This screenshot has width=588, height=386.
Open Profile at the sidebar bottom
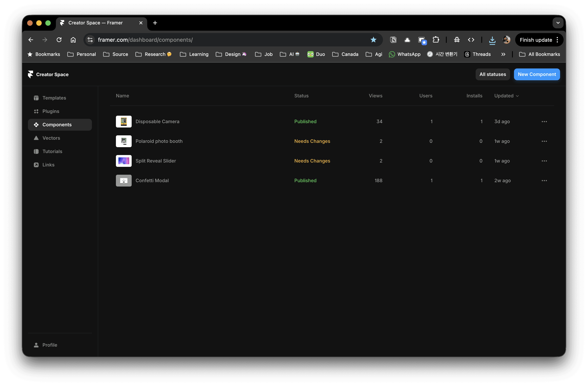49,345
